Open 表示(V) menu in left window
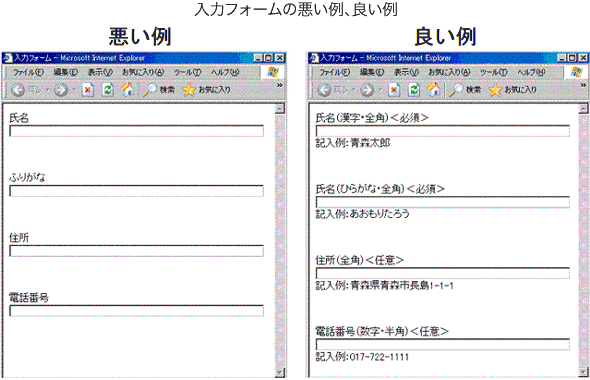590x380 pixels. (100, 72)
